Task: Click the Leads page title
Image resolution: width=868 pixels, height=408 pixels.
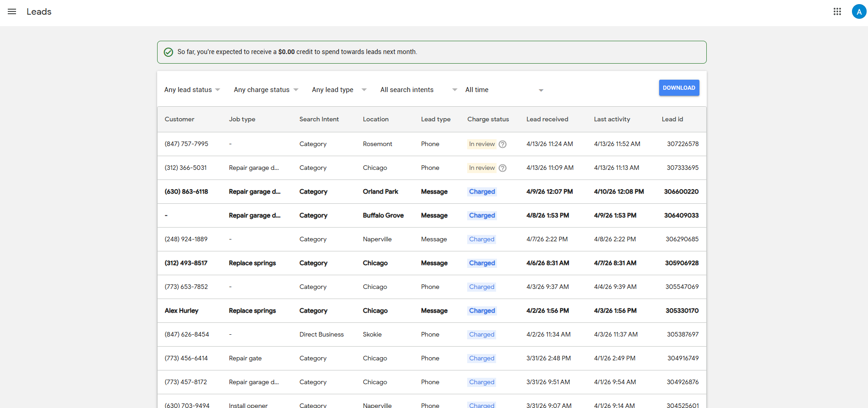Action: click(39, 11)
